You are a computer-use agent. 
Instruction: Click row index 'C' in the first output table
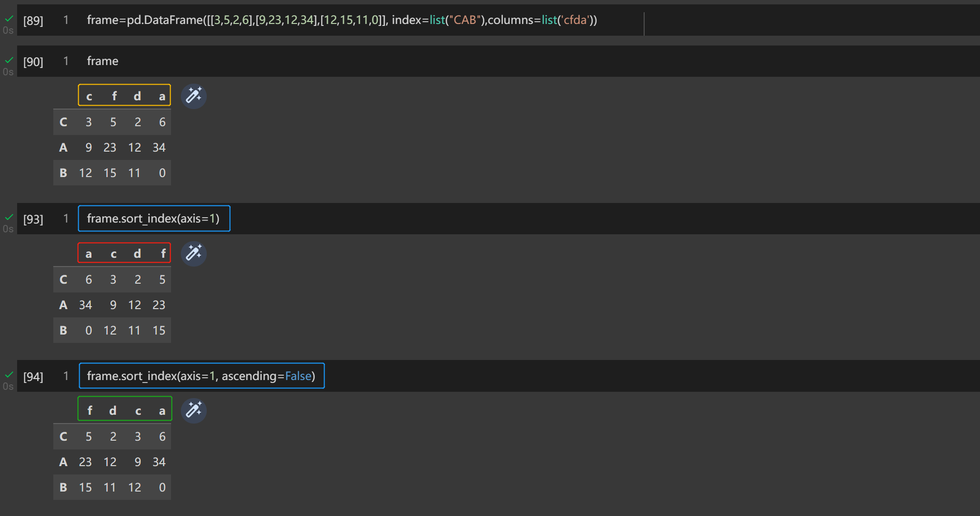pyautogui.click(x=63, y=122)
